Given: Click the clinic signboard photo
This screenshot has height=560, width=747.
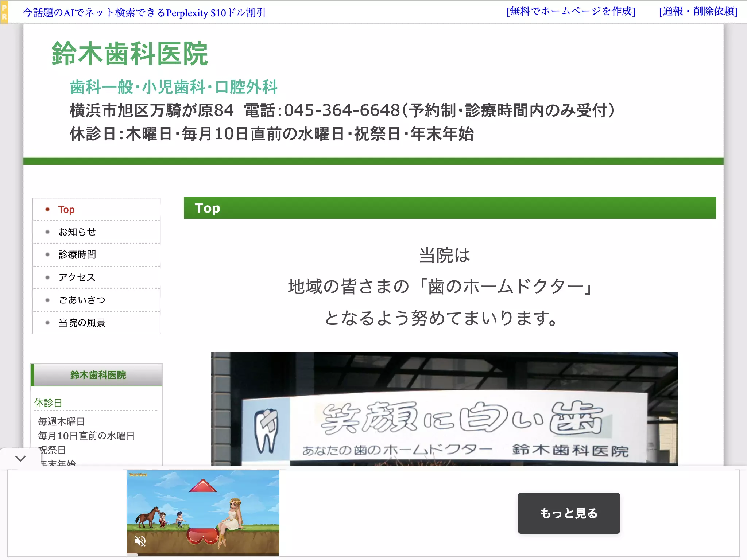Looking at the screenshot, I should point(444,409).
